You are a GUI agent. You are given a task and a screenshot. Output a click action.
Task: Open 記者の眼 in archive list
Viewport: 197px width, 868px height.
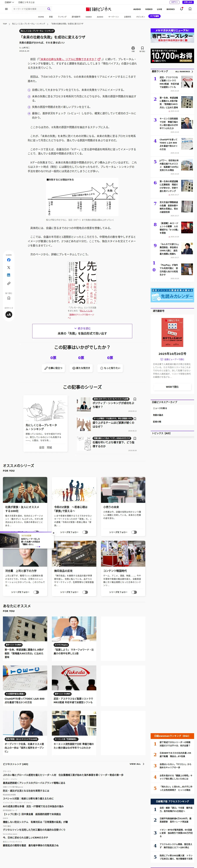[x=157, y=422]
